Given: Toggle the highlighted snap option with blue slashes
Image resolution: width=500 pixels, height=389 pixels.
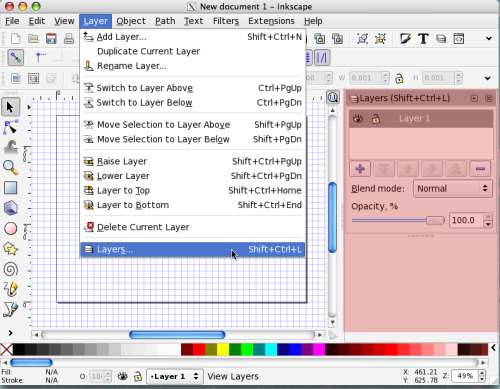Looking at the screenshot, I should 322,58.
